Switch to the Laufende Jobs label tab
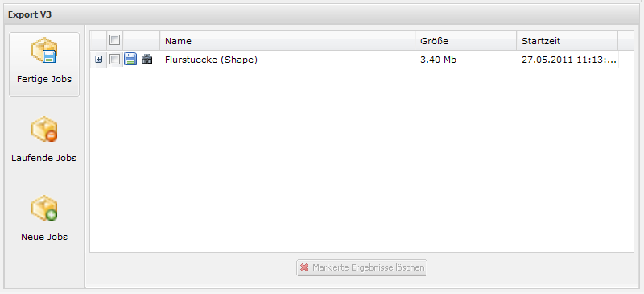The width and height of the screenshot is (644, 294). tap(44, 158)
